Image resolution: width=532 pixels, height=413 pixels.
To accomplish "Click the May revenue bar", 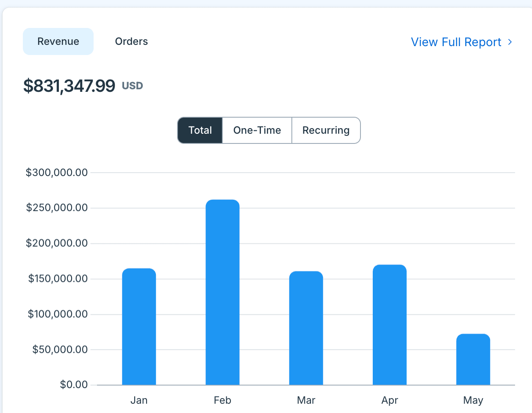I will (473, 359).
